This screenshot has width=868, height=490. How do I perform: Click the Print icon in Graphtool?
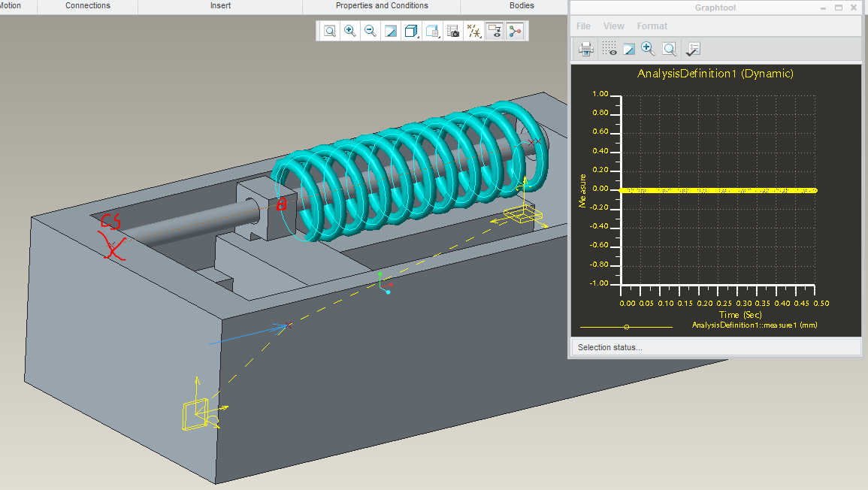(x=585, y=49)
